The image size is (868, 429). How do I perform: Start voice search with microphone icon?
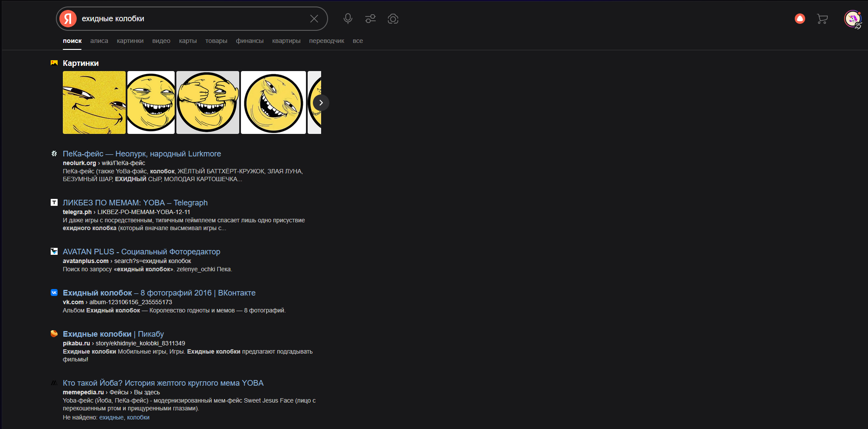348,19
